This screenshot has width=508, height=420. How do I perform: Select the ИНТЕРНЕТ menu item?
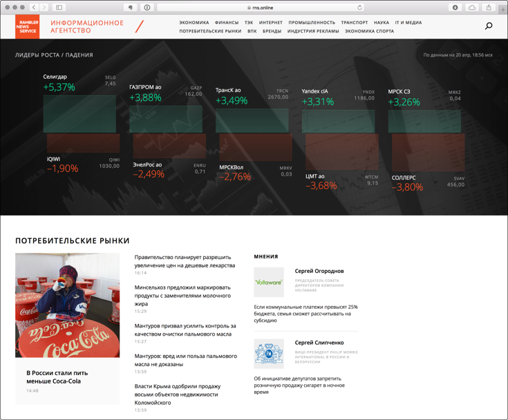[271, 23]
